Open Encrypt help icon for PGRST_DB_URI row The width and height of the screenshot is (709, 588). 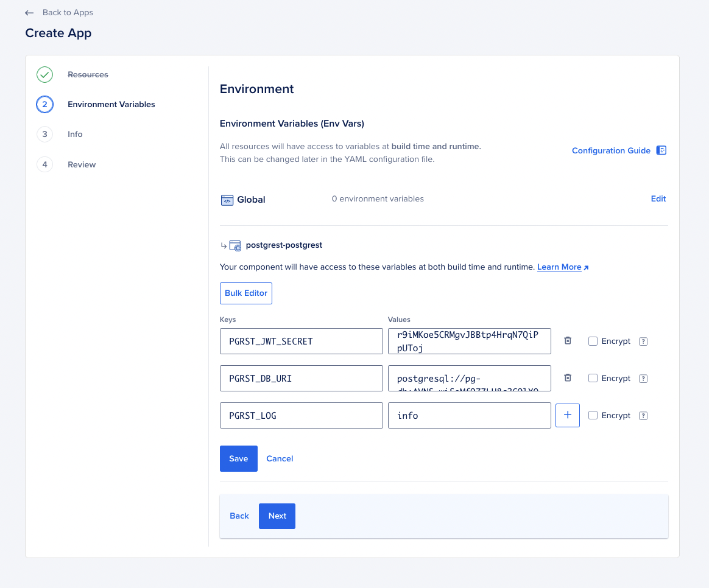tap(643, 379)
